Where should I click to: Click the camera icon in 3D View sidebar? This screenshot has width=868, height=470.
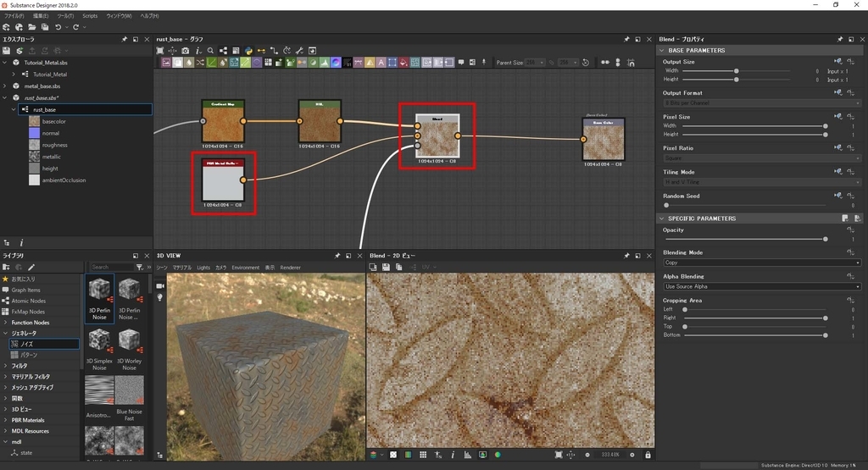coord(159,285)
